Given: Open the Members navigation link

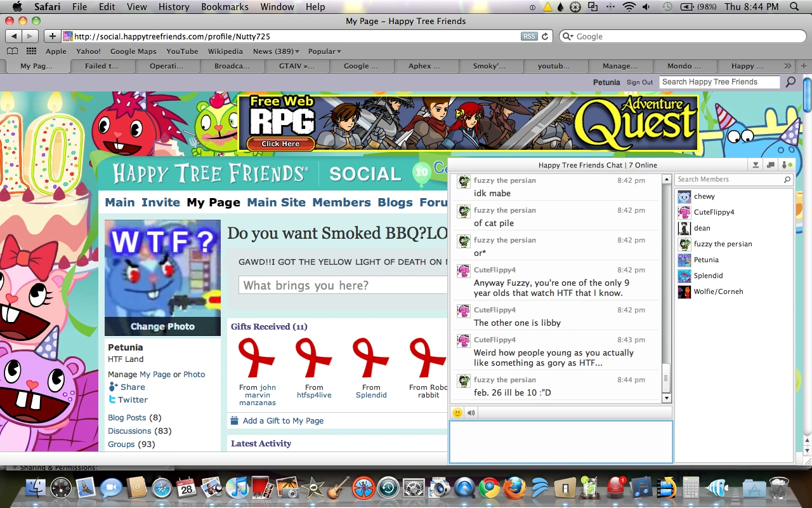Looking at the screenshot, I should 341,203.
